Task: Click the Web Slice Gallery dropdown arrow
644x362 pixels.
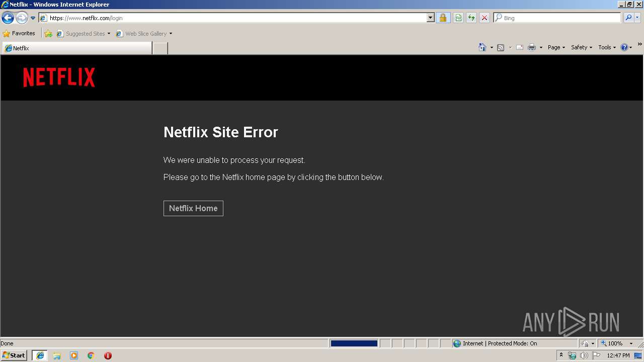Action: (x=171, y=34)
